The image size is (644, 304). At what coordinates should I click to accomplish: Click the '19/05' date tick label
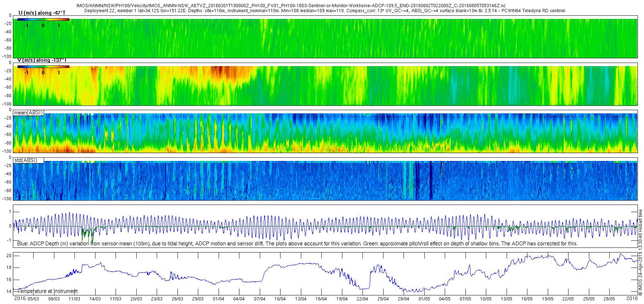pos(548,299)
